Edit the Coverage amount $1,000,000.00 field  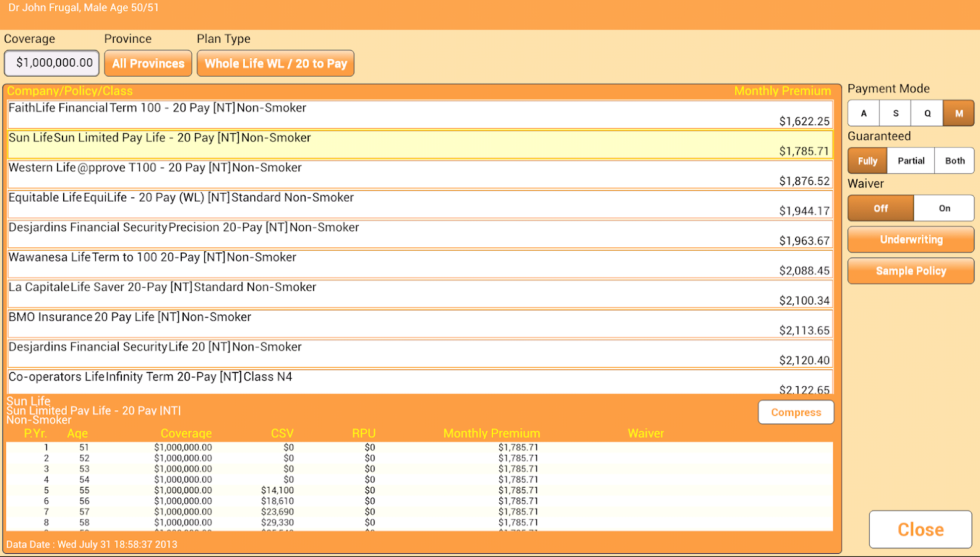[x=52, y=63]
